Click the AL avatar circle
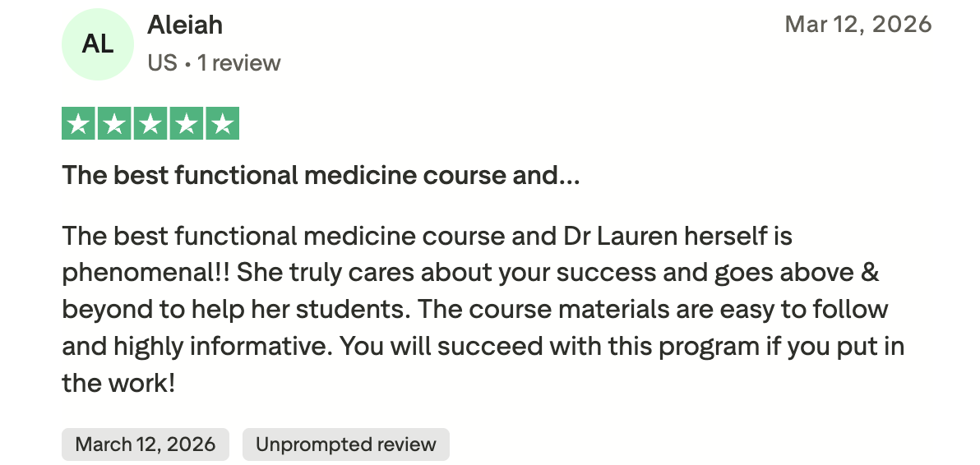The height and width of the screenshot is (465, 980). coord(98,44)
